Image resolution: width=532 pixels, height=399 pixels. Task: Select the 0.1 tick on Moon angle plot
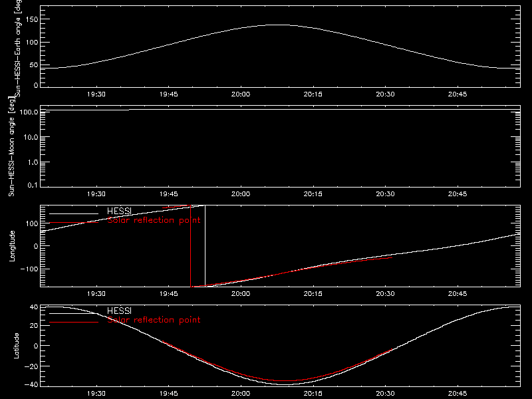pos(33,185)
